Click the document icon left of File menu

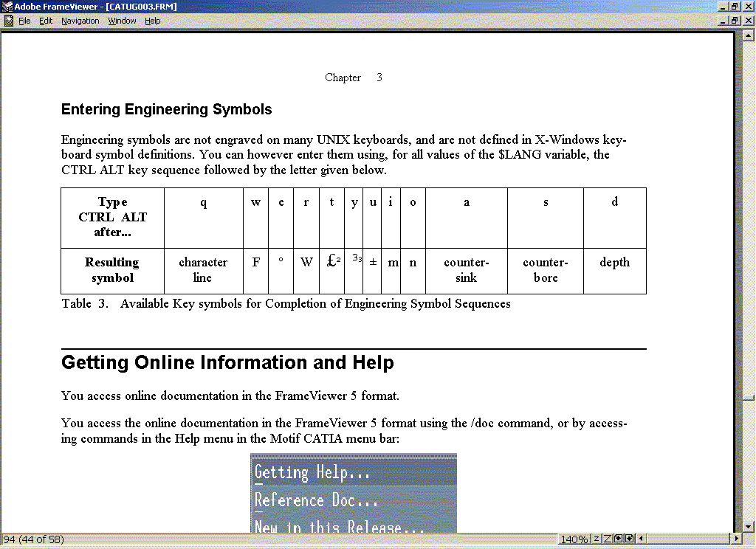9,21
